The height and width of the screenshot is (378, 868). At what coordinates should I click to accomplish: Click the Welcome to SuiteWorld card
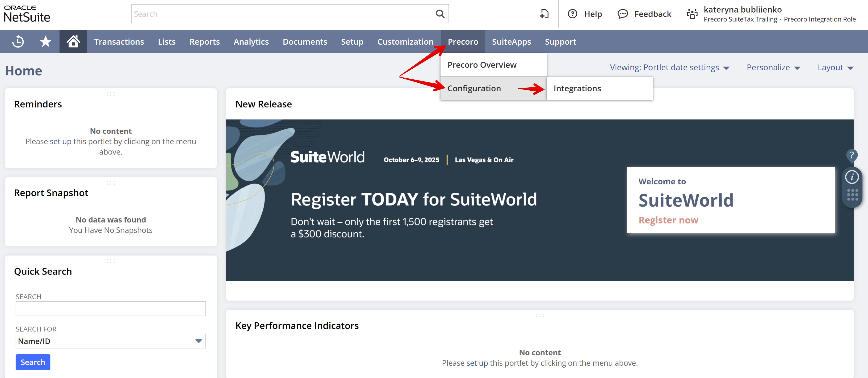click(730, 200)
